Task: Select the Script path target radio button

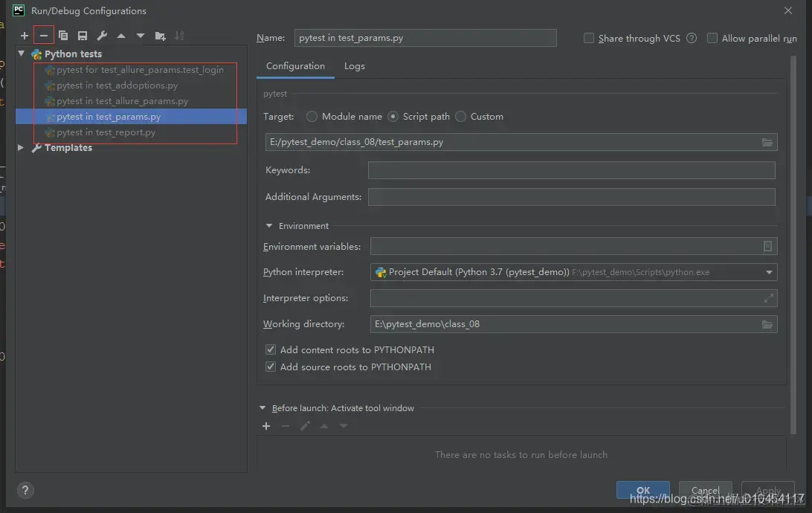Action: (393, 117)
